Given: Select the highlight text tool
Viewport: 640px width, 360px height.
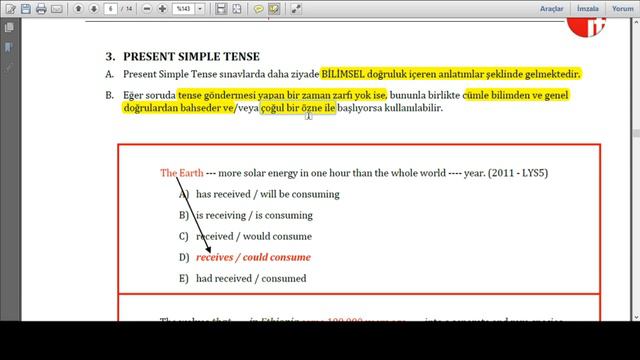Looking at the screenshot, I should coord(274,9).
